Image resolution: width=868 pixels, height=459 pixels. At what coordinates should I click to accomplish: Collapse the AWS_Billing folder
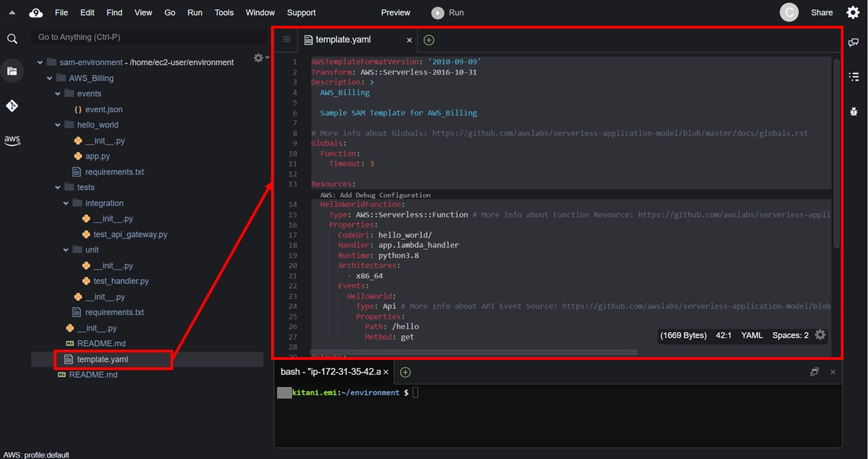[x=50, y=78]
